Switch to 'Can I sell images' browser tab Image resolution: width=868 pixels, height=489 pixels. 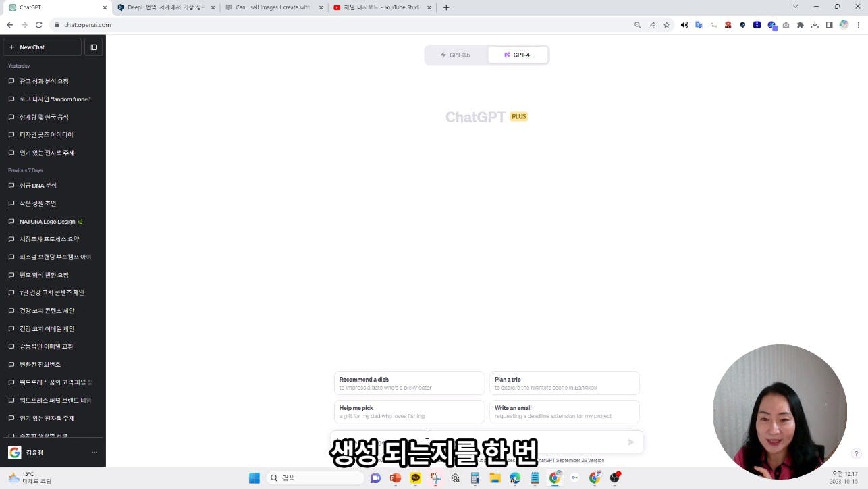click(273, 7)
